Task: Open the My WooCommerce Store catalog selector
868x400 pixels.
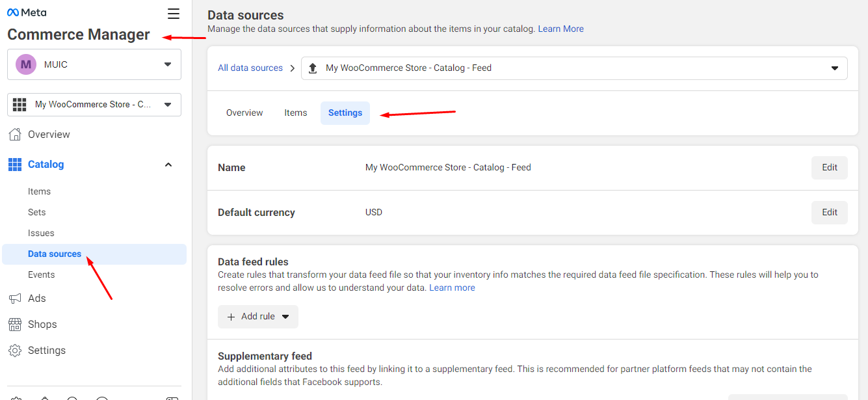Action: point(94,105)
